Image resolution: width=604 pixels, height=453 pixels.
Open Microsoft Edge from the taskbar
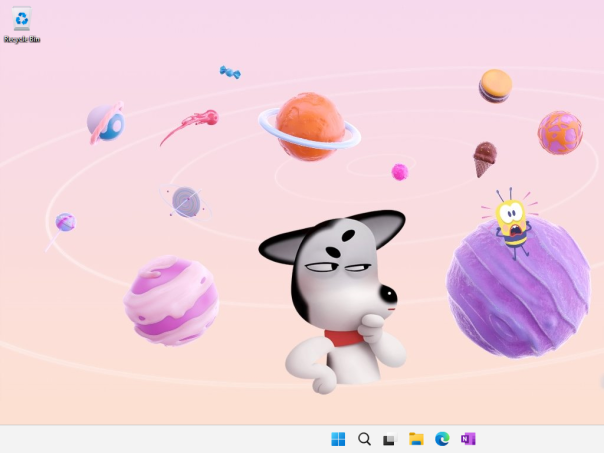[x=442, y=439]
